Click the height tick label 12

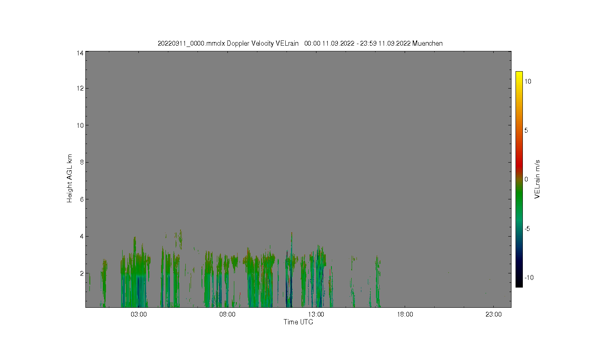point(80,88)
